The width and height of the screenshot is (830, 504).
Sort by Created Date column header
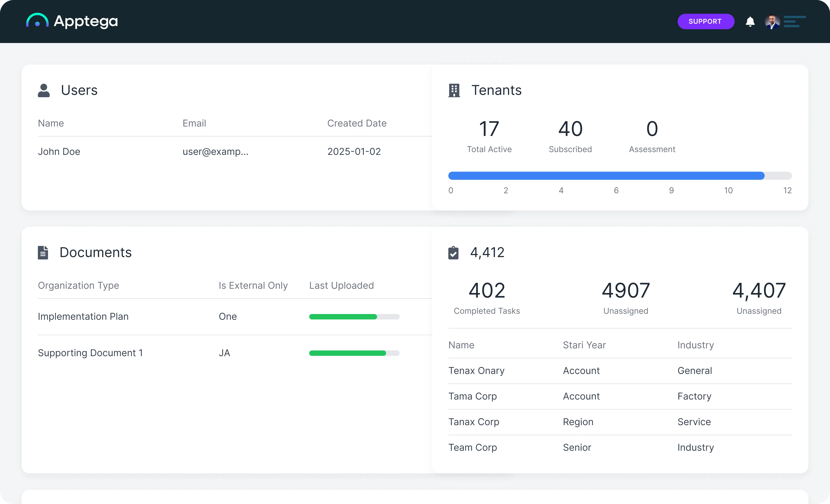(357, 123)
